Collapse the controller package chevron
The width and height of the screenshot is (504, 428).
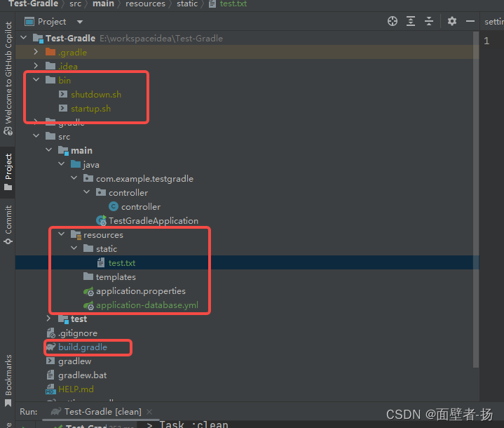tap(86, 192)
